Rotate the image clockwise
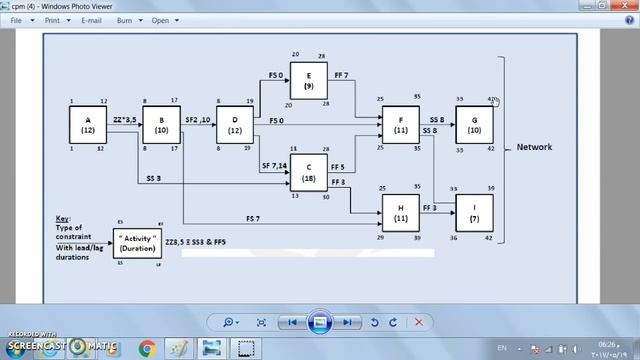The width and height of the screenshot is (640, 360). pos(393,322)
